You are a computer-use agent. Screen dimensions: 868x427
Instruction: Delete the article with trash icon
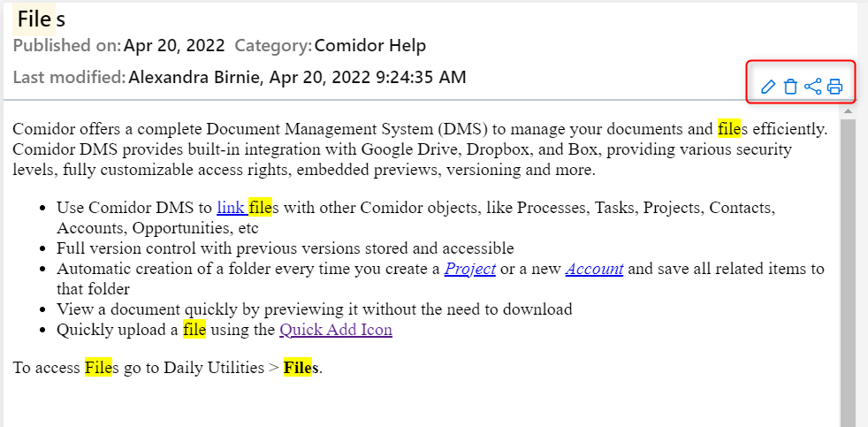coord(790,87)
